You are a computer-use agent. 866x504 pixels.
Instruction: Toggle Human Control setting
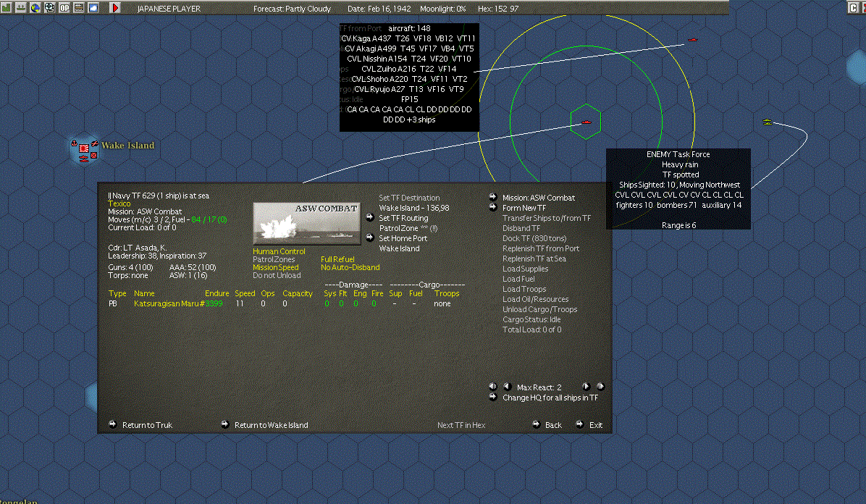279,251
